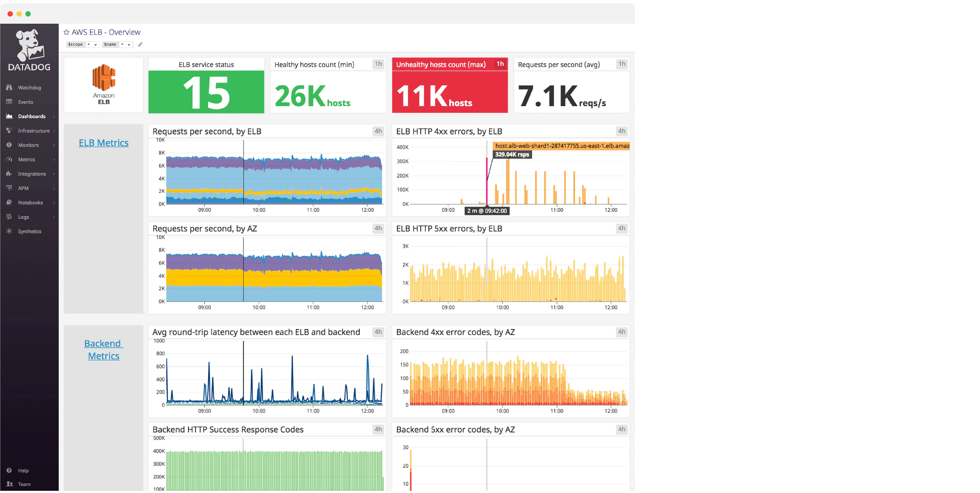
Task: Select the Synthetics globe icon
Action: click(9, 231)
